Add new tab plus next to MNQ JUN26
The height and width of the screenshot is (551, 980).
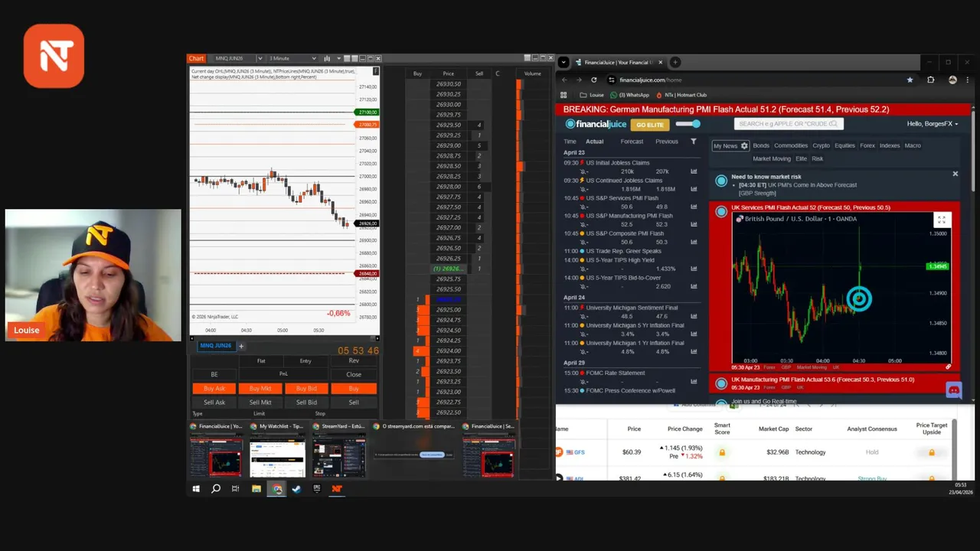pyautogui.click(x=240, y=346)
